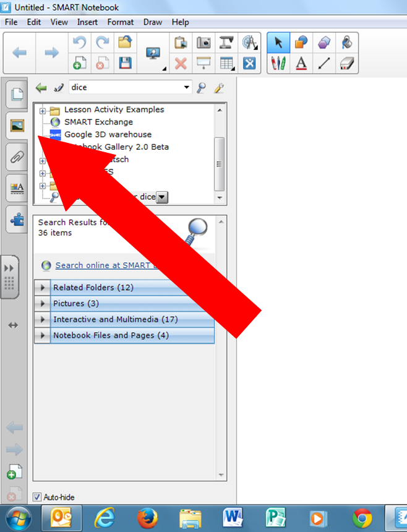The image size is (407, 532).
Task: Open the Help menu
Action: point(180,22)
